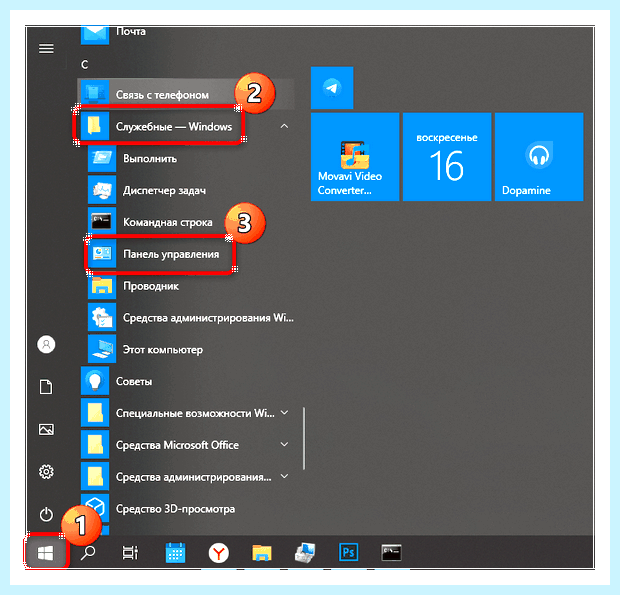
Task: Open Settings gear in Start sidebar
Action: click(46, 472)
